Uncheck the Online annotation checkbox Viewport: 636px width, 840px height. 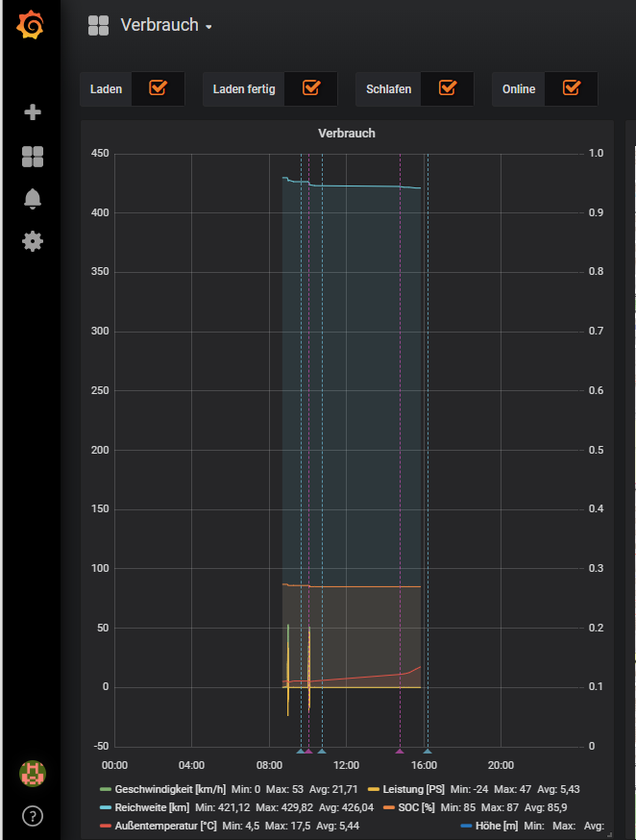(x=572, y=88)
